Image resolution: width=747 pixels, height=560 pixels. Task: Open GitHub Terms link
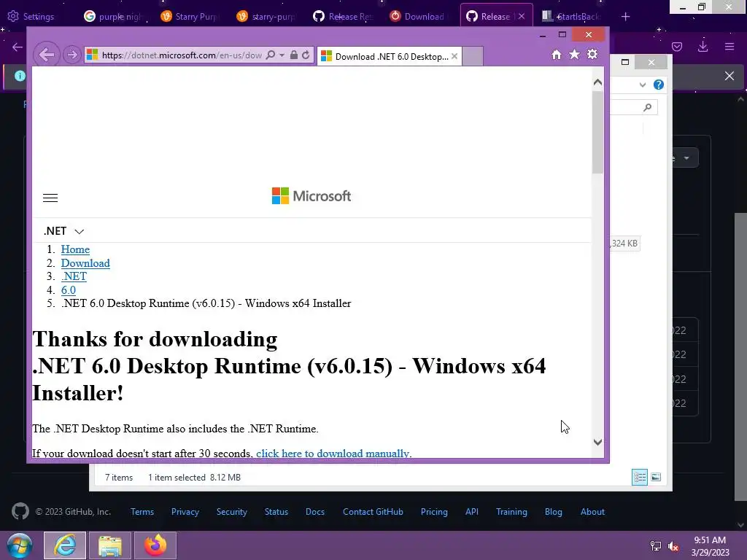(x=142, y=512)
